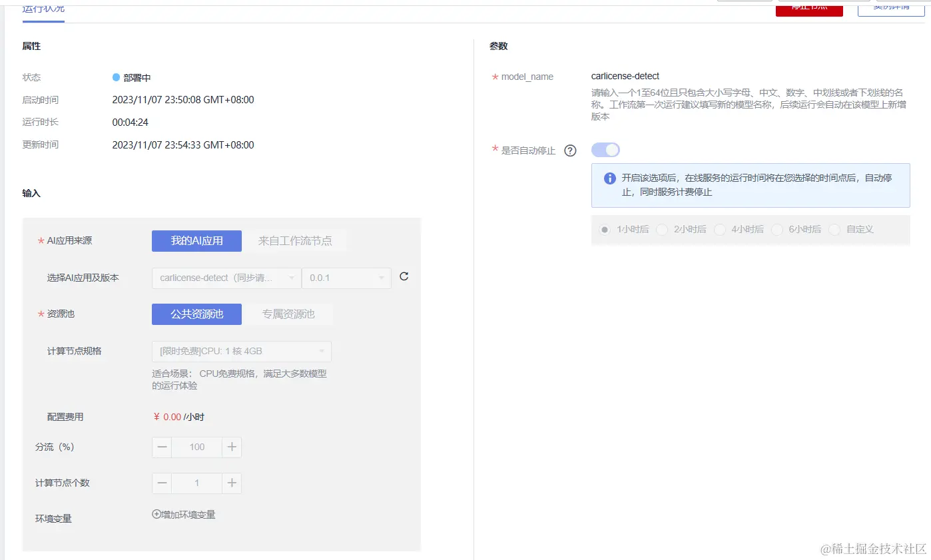Choose 我的AI应用 as application source
The width and height of the screenshot is (931, 560).
[196, 240]
